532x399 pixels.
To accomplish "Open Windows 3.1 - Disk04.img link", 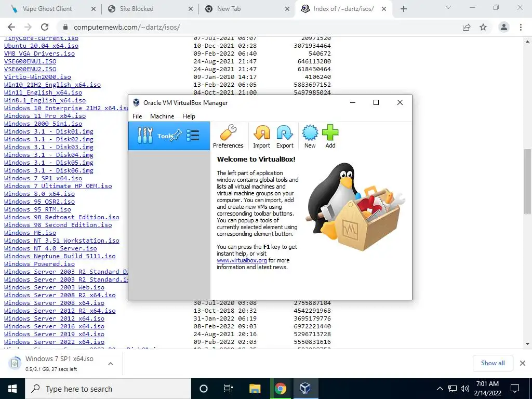I will [48, 155].
